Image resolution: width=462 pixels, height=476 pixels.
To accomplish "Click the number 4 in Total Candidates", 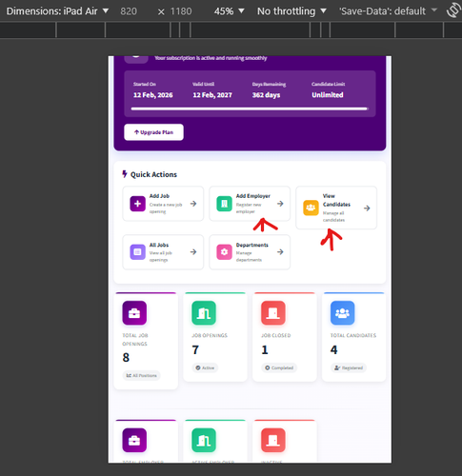I will point(333,349).
